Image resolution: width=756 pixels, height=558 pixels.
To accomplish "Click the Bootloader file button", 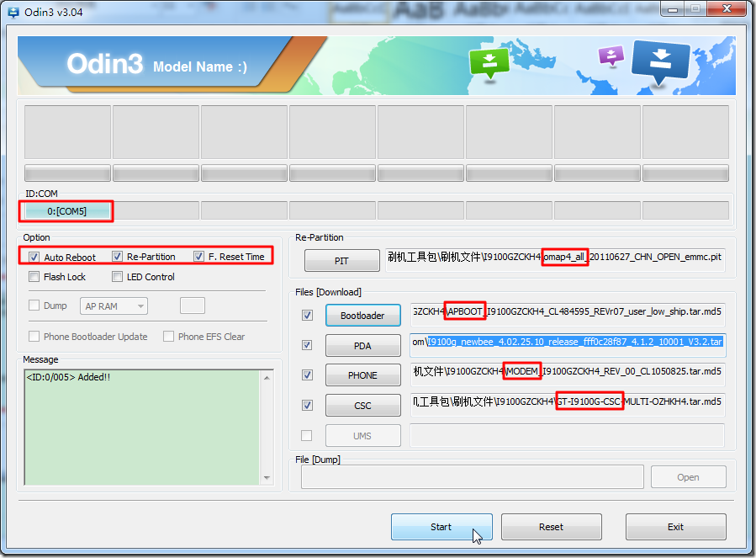I will point(362,316).
